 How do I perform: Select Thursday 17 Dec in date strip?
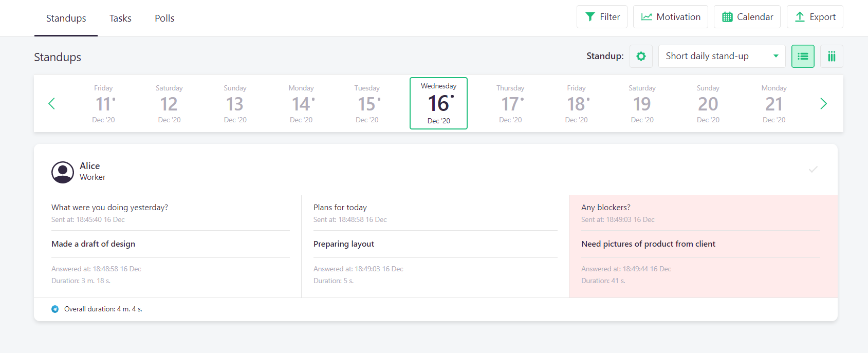510,104
